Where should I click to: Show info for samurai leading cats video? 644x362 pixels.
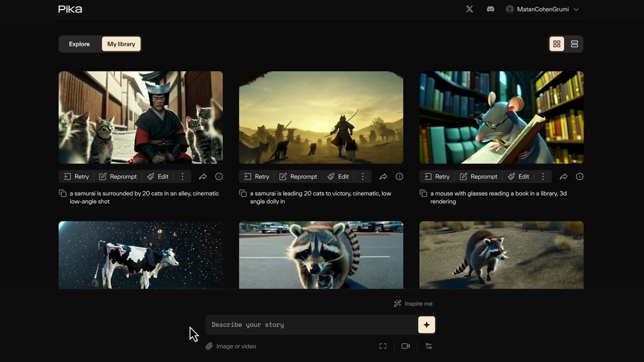tap(399, 176)
